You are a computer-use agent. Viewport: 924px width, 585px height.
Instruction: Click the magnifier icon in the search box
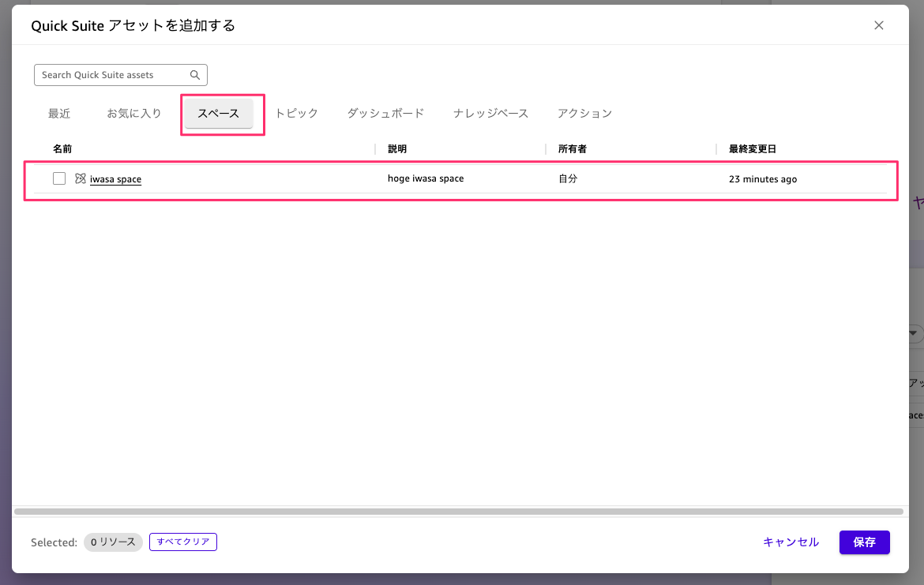(x=195, y=75)
